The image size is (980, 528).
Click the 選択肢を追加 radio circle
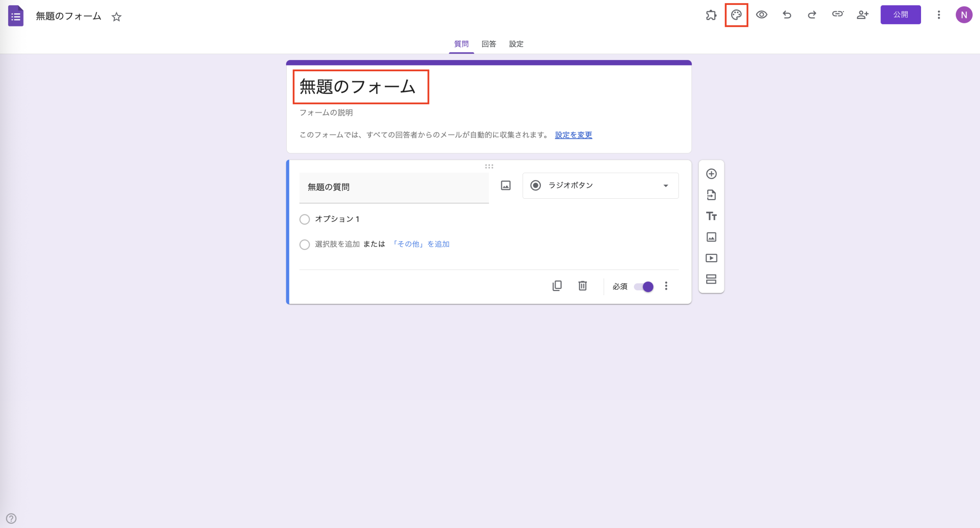(305, 244)
